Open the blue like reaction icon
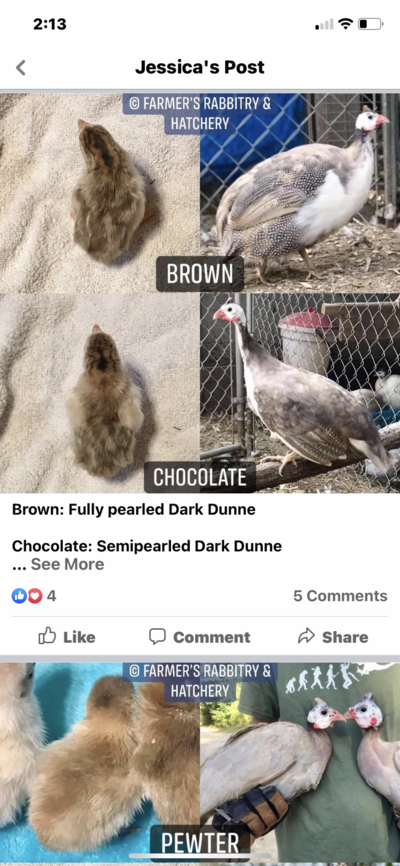This screenshot has width=400, height=866. (x=19, y=595)
